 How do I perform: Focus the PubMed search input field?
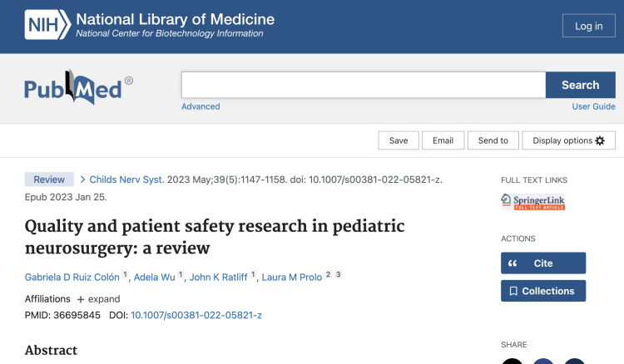[x=364, y=85]
